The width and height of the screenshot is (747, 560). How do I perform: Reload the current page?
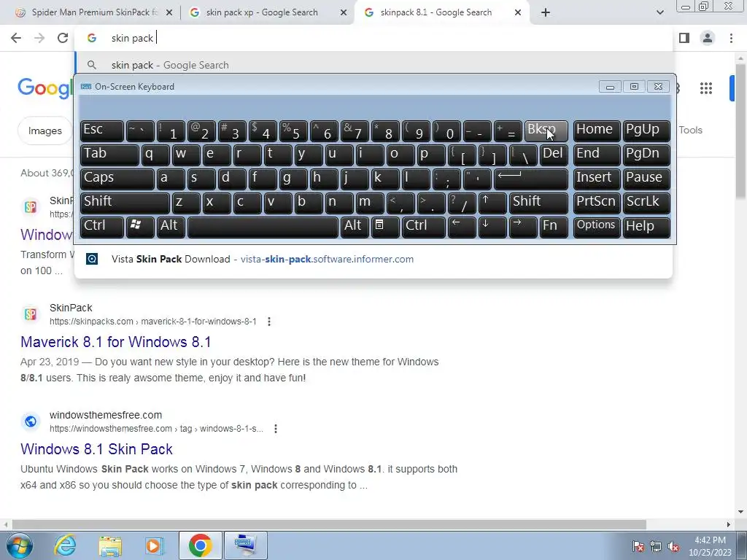(x=63, y=38)
